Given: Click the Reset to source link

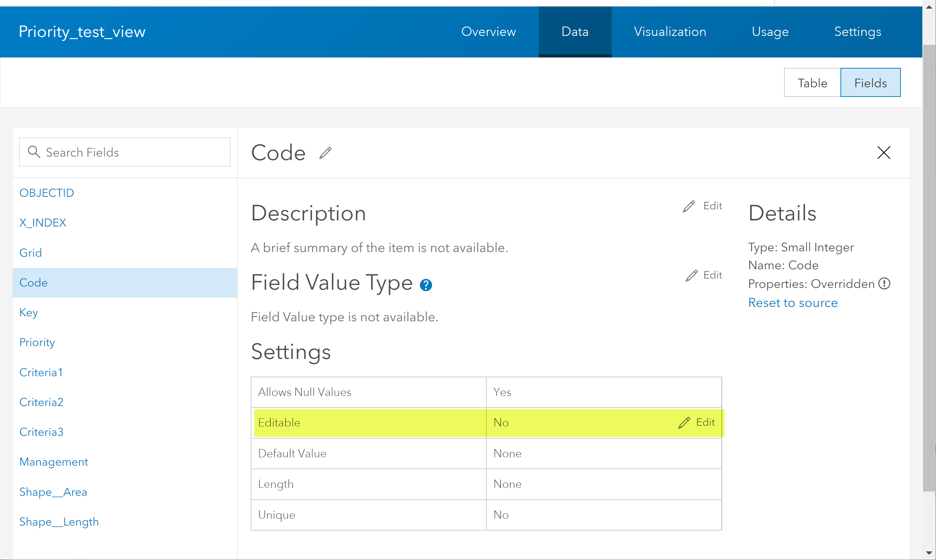Looking at the screenshot, I should coord(793,303).
